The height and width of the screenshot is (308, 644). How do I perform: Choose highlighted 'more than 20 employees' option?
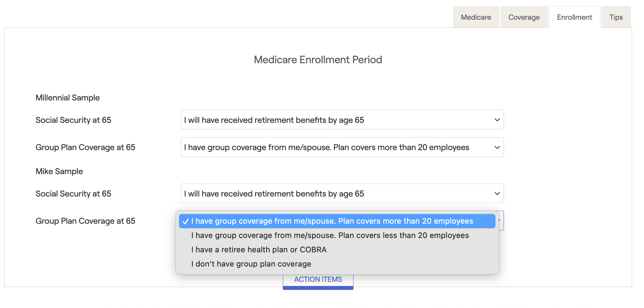pyautogui.click(x=337, y=221)
